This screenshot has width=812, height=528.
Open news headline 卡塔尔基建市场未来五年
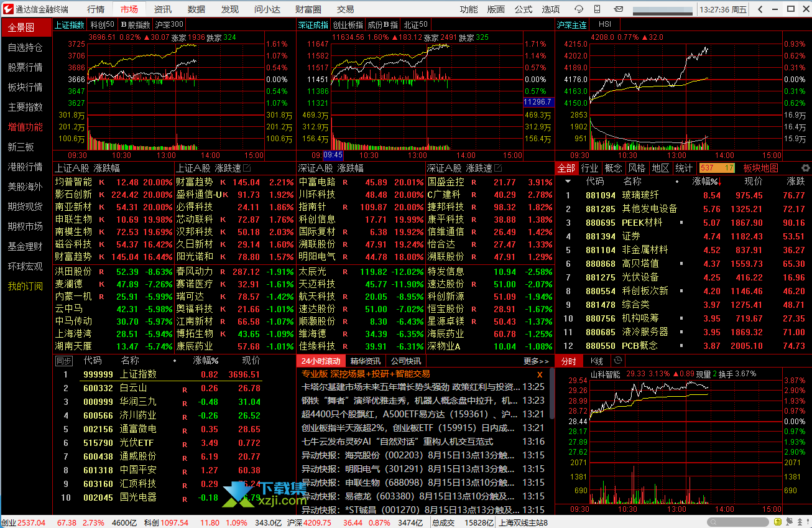pos(410,387)
